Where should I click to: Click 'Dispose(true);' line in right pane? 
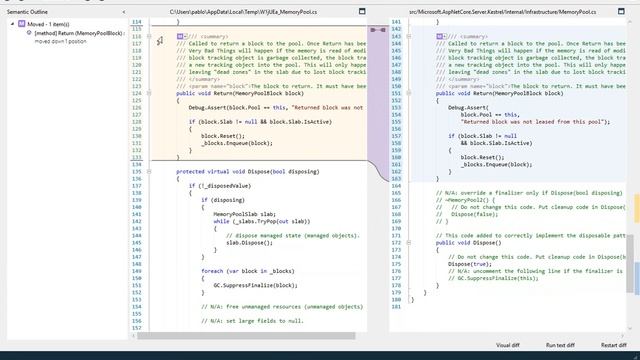click(x=470, y=264)
